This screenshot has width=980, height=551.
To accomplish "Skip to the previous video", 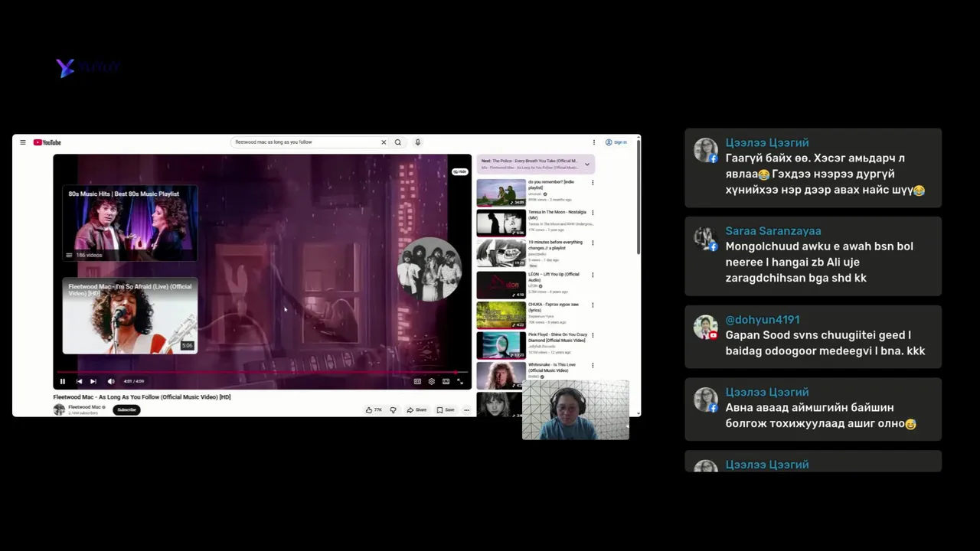I will pyautogui.click(x=79, y=381).
